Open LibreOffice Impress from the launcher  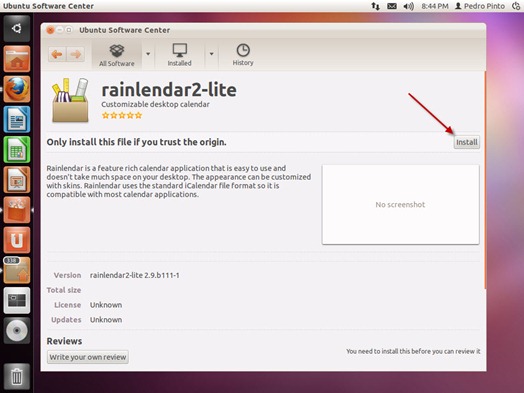point(17,179)
